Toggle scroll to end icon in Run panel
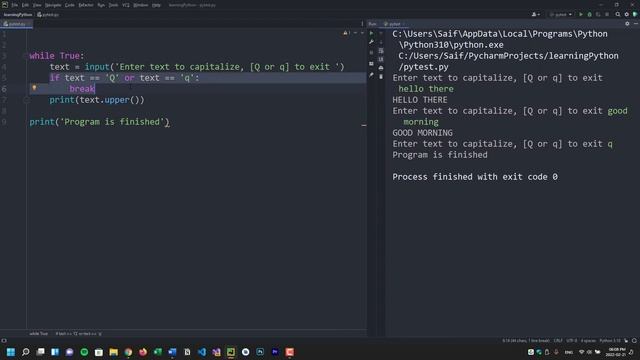 381,60
